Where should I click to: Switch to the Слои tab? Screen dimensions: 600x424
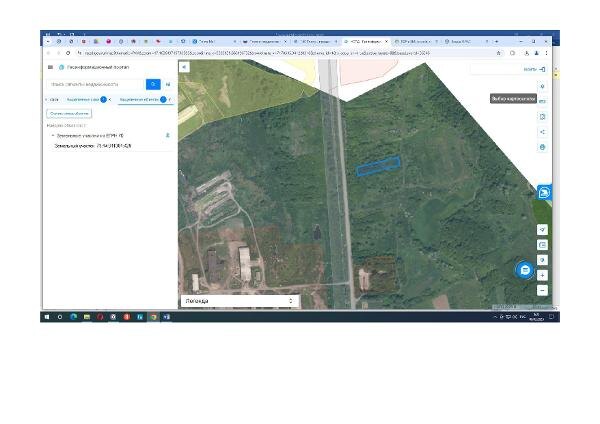[x=54, y=99]
